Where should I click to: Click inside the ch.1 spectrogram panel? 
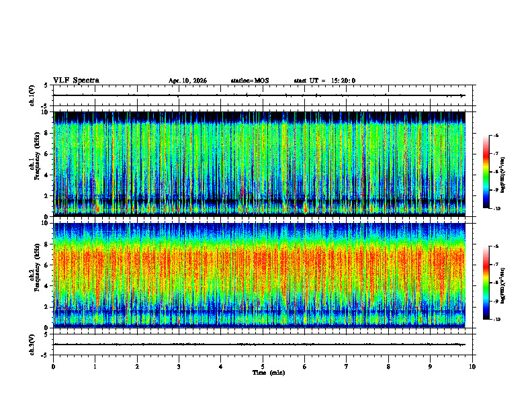click(x=259, y=164)
